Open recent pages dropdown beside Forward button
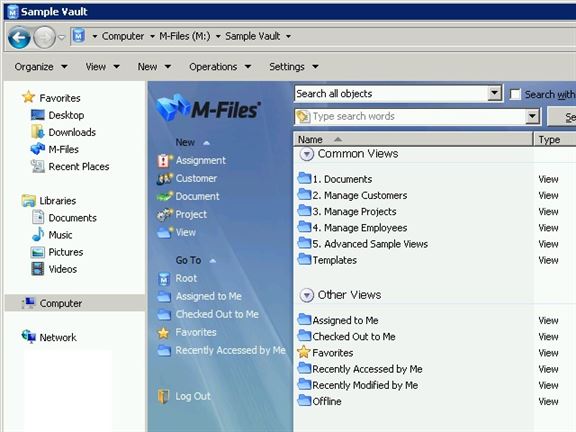 tap(61, 37)
